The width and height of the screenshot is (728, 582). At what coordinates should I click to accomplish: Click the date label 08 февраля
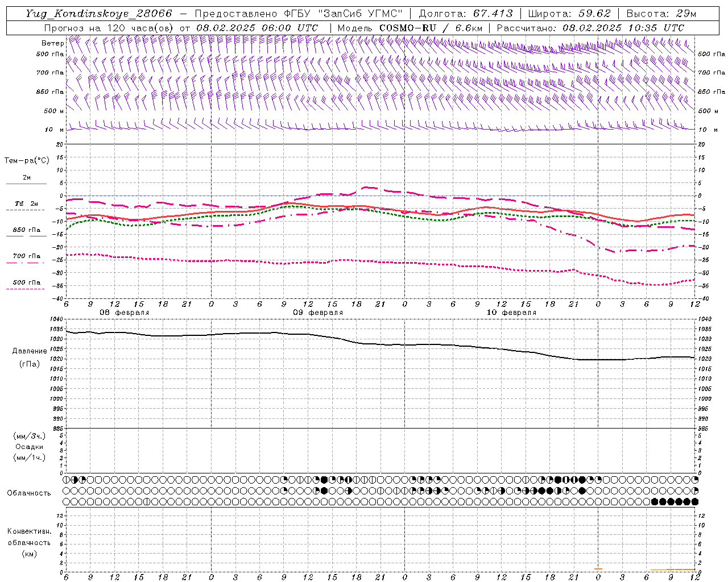[125, 313]
